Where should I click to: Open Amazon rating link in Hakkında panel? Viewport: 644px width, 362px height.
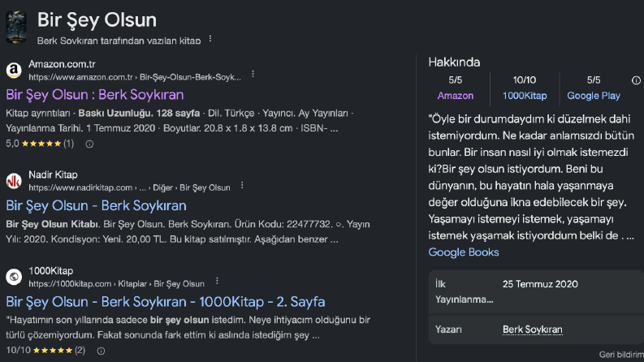[x=455, y=96]
